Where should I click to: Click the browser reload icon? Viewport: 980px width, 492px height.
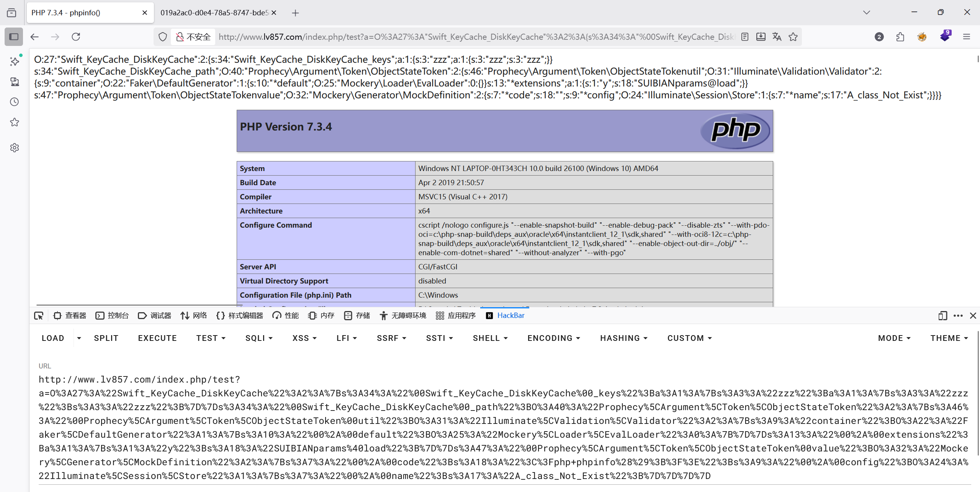(76, 37)
